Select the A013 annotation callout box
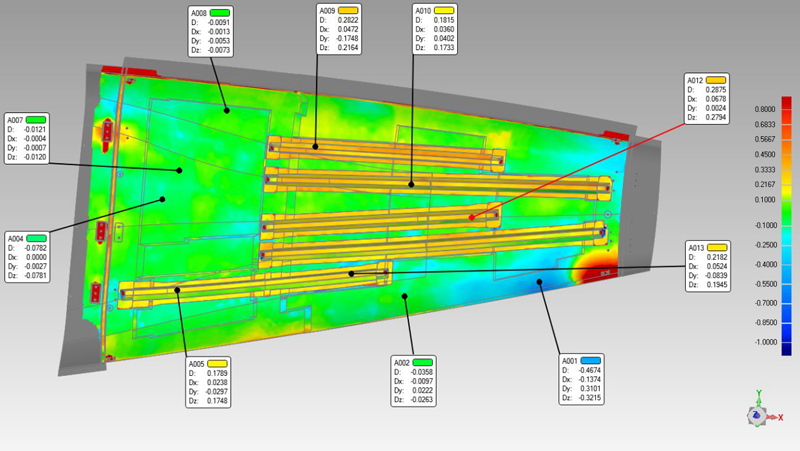Screen dimensions: 800x451 tap(707, 266)
